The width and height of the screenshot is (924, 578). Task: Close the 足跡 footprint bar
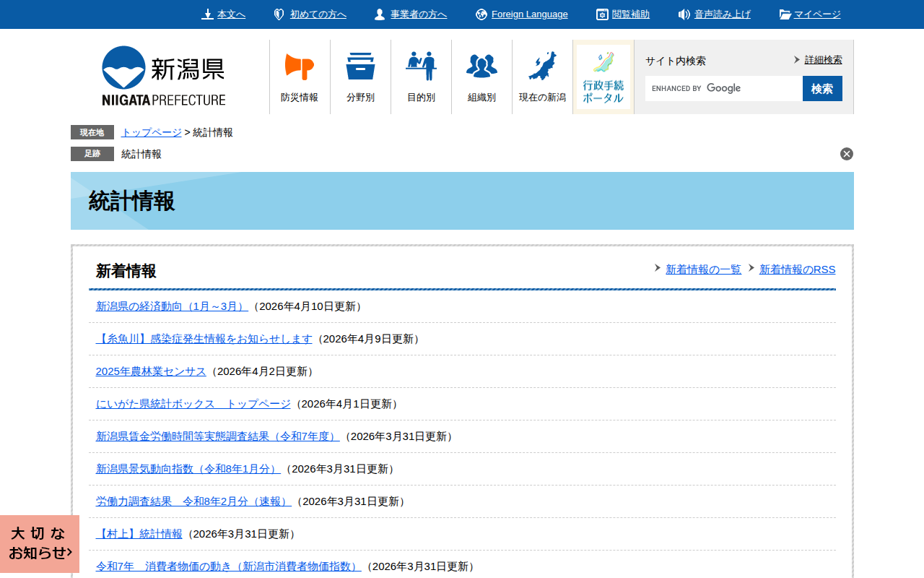[x=847, y=154]
